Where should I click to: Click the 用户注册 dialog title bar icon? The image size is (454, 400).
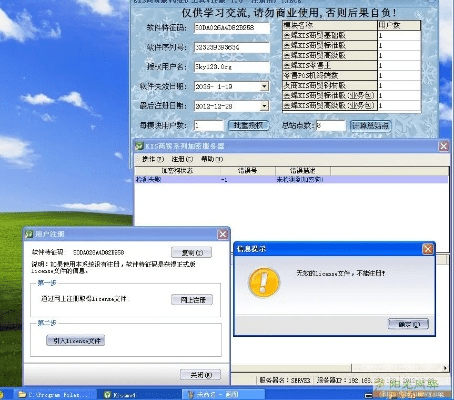tap(29, 234)
